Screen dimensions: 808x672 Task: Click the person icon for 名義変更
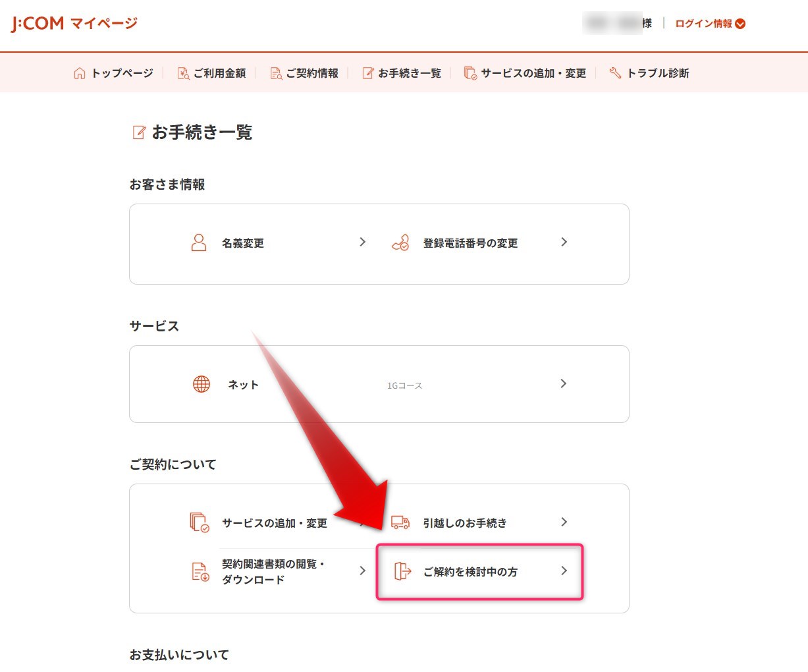click(x=198, y=242)
